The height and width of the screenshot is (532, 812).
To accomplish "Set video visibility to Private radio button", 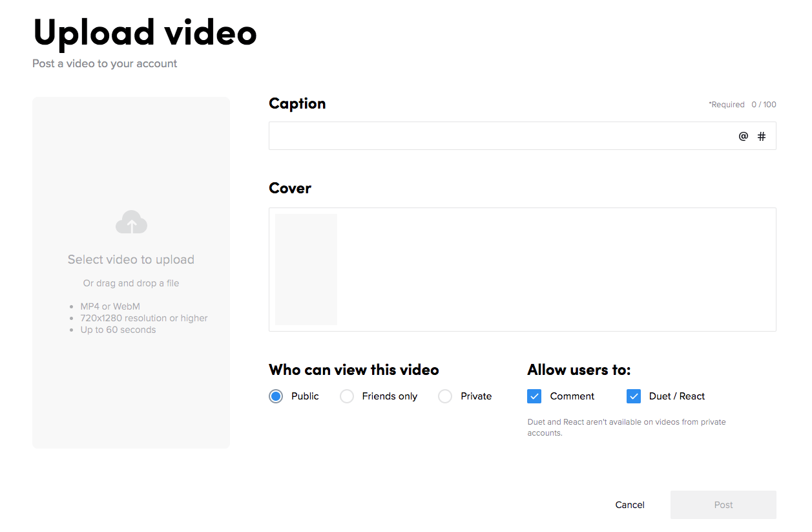I will click(x=445, y=396).
